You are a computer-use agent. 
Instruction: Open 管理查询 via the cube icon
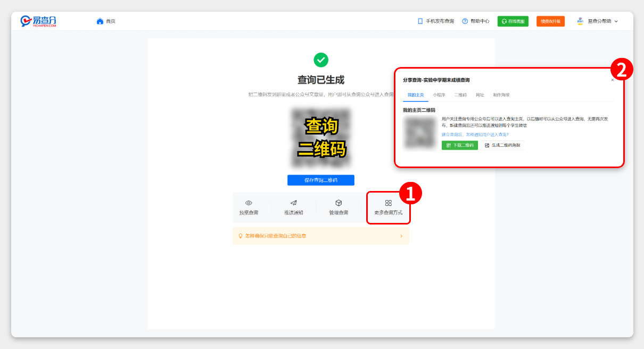pos(338,202)
